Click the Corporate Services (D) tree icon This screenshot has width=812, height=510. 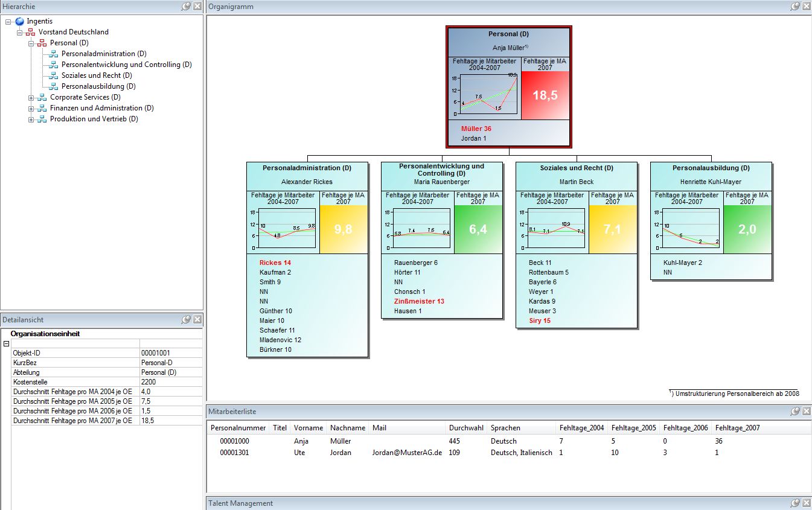42,97
